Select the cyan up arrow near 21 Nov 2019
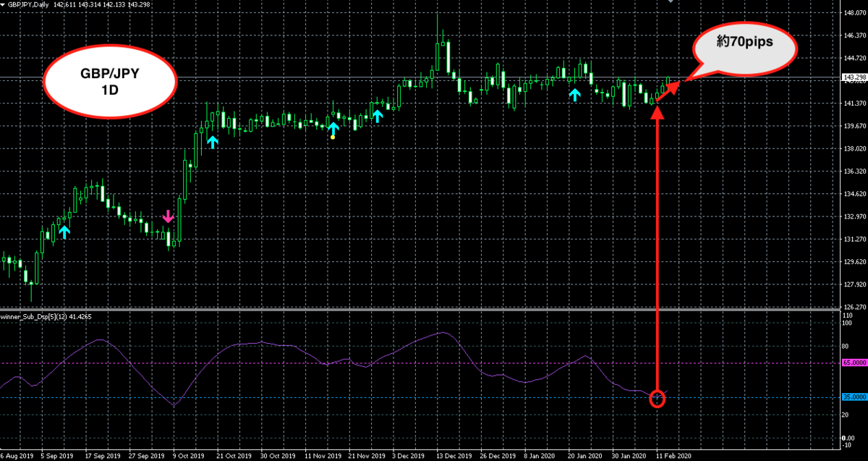Viewport: 868px width, 461px height. pyautogui.click(x=377, y=116)
